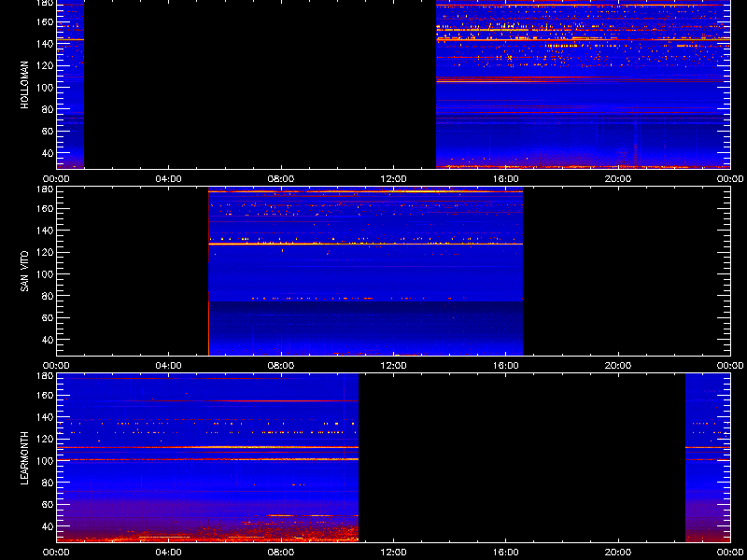Image resolution: width=747 pixels, height=560 pixels.
Task: Click 120 frequency label on Holloman axis
Action: coord(45,65)
